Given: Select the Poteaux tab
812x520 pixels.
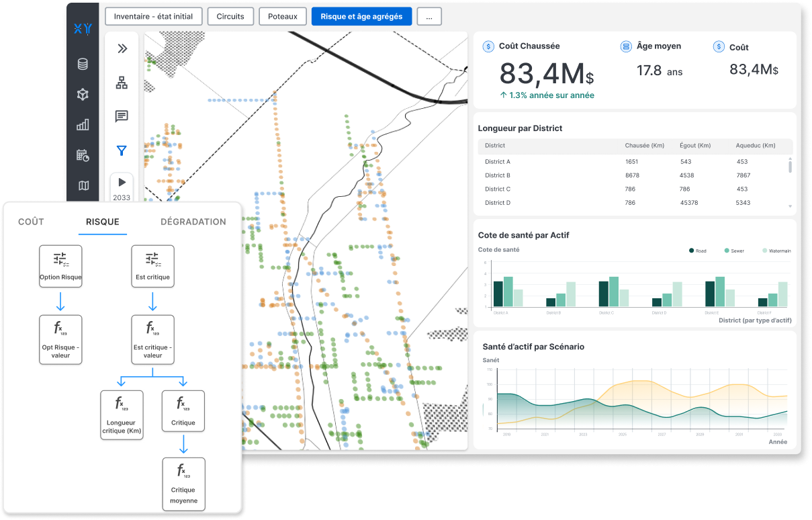Looking at the screenshot, I should [x=283, y=17].
